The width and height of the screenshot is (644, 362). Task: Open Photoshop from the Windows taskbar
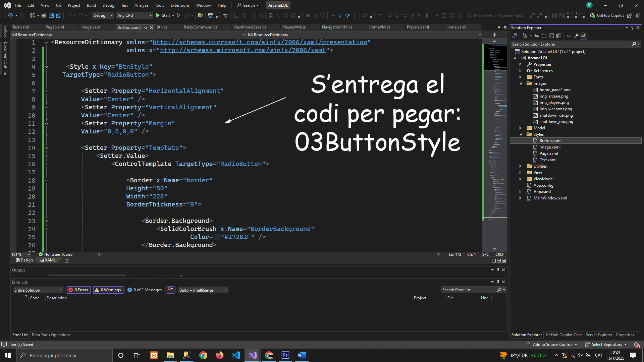(285, 355)
